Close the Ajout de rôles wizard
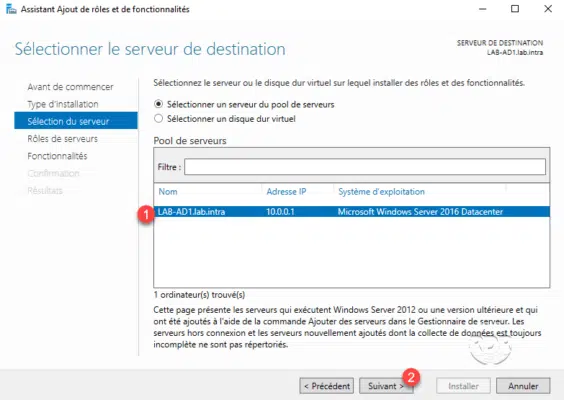Viewport: 564px width, 400px height. click(x=548, y=9)
